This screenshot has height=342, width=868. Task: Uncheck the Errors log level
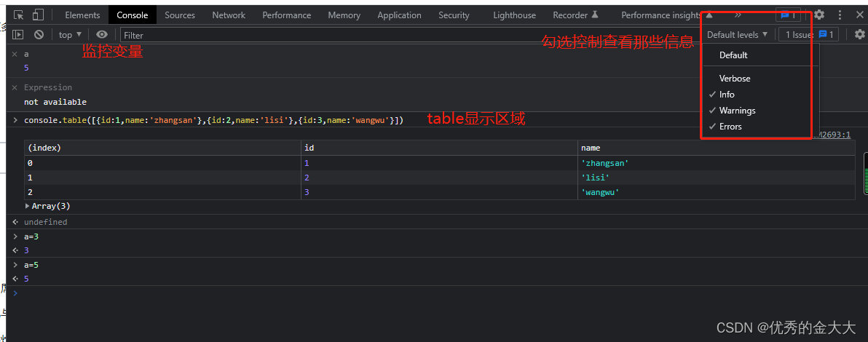coord(730,126)
